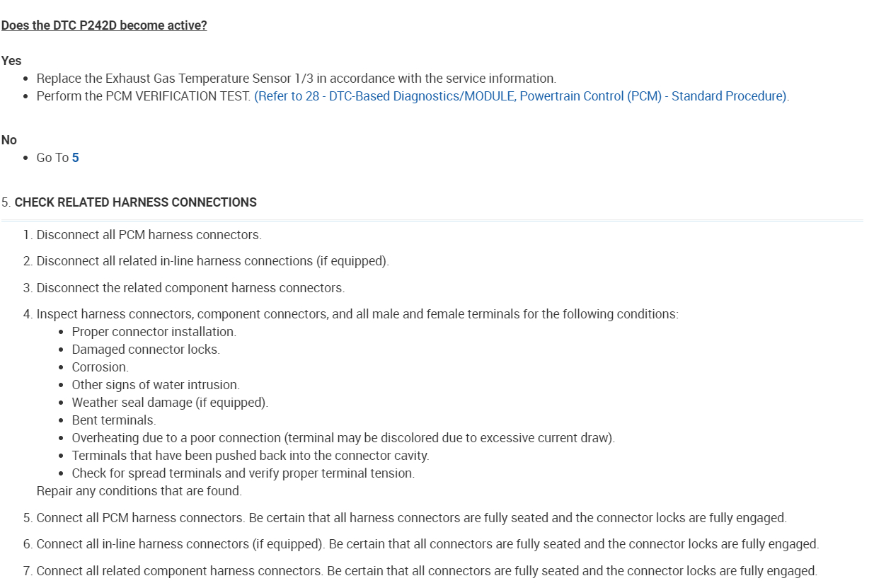Click the 'Yes' answer label
The width and height of the screenshot is (891, 588).
point(11,61)
